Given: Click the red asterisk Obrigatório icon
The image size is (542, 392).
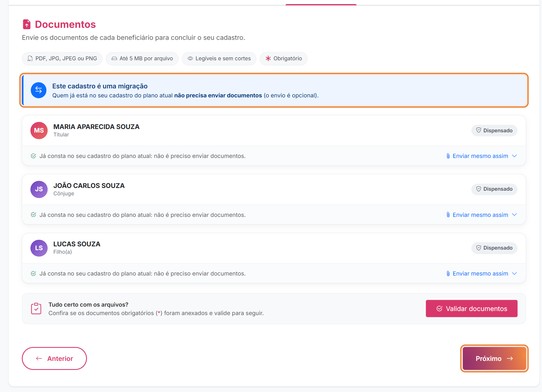Looking at the screenshot, I should click(268, 59).
